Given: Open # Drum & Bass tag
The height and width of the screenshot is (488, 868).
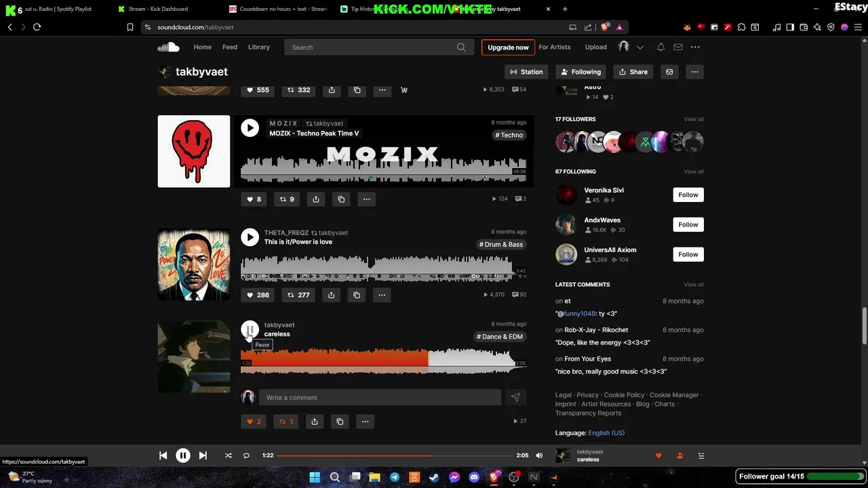Looking at the screenshot, I should click(x=501, y=245).
